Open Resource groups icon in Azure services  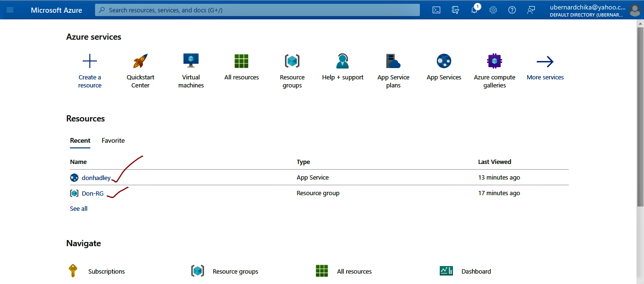(x=292, y=61)
